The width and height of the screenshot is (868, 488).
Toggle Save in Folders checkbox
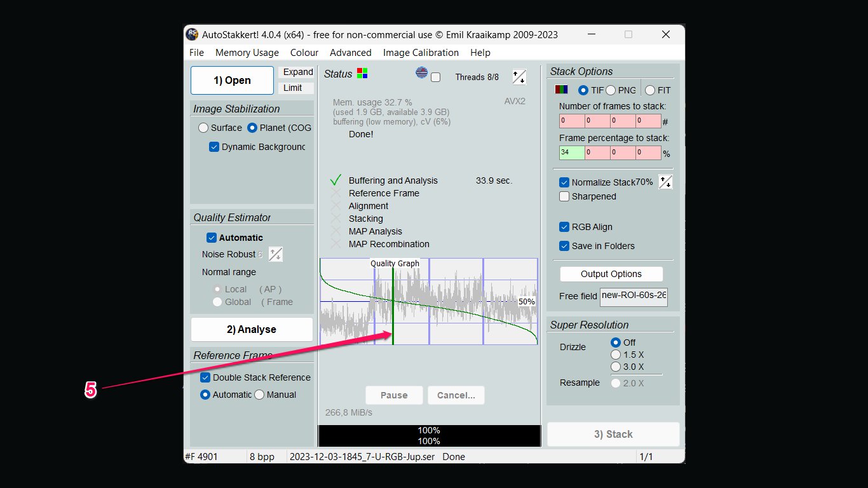[x=564, y=246]
